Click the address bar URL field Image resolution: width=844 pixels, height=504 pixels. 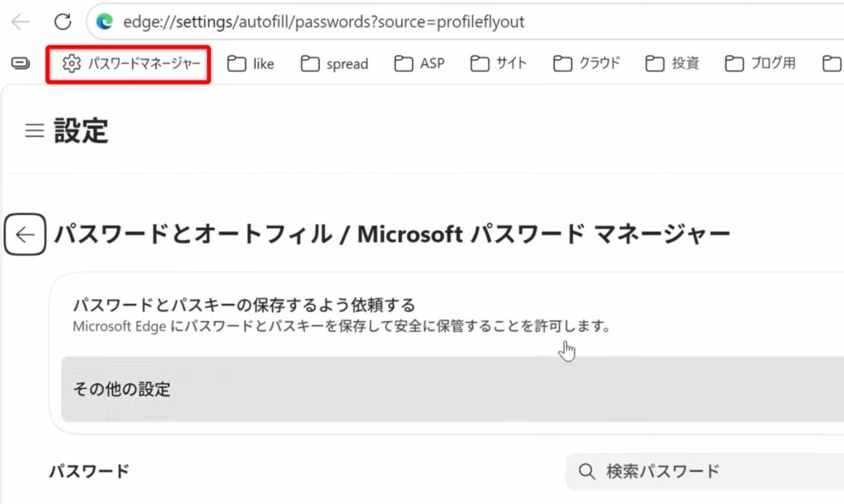(x=465, y=21)
